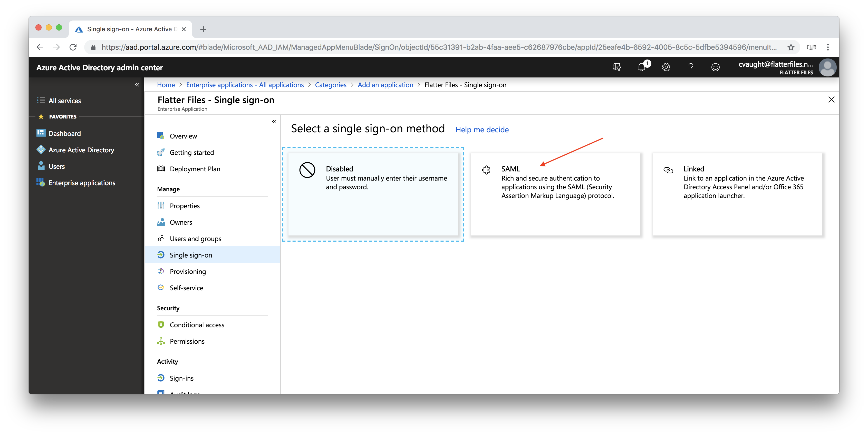The width and height of the screenshot is (868, 435).
Task: Open the Overview menu item
Action: [x=183, y=135]
